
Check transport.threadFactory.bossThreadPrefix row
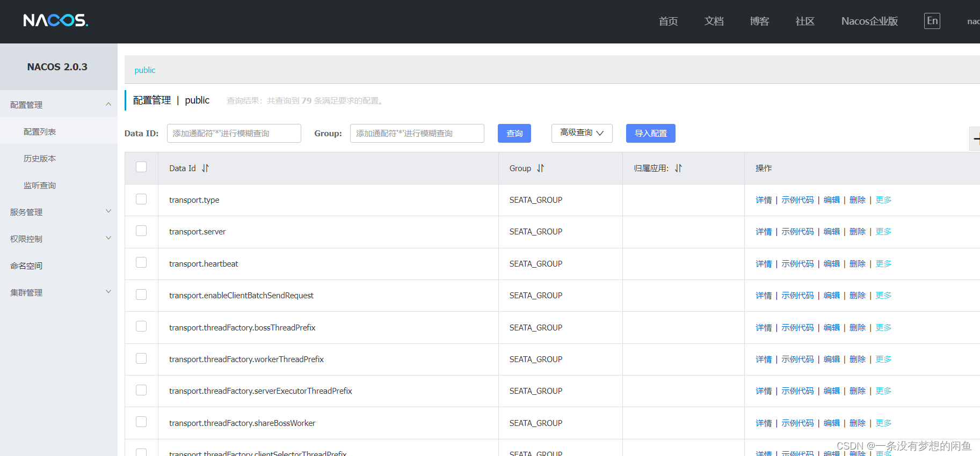coord(141,326)
